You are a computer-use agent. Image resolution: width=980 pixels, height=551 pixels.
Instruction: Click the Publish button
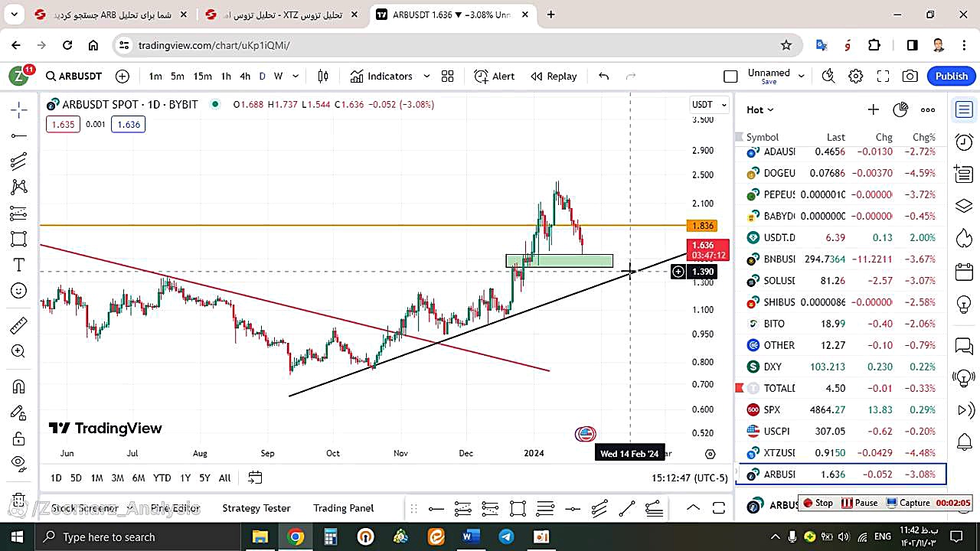tap(952, 76)
